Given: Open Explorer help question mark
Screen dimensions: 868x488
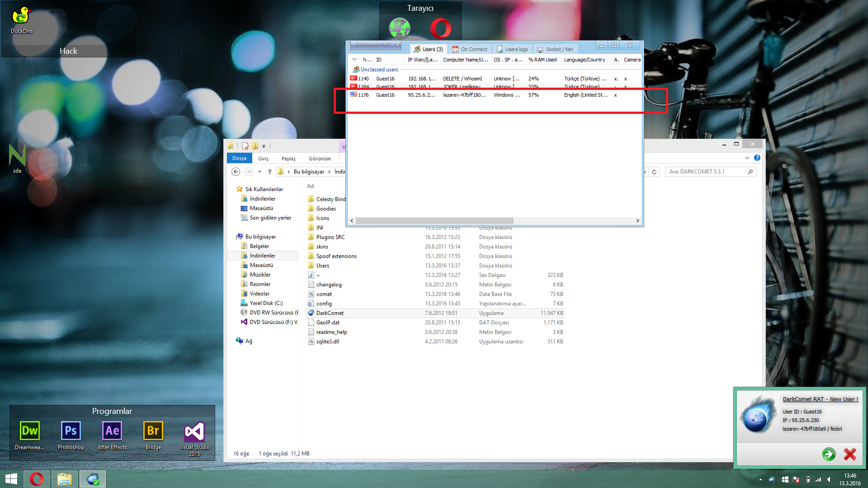Looking at the screenshot, I should tap(757, 158).
